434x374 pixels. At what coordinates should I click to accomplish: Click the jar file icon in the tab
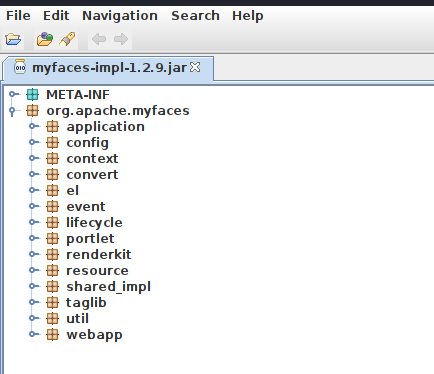[x=20, y=67]
